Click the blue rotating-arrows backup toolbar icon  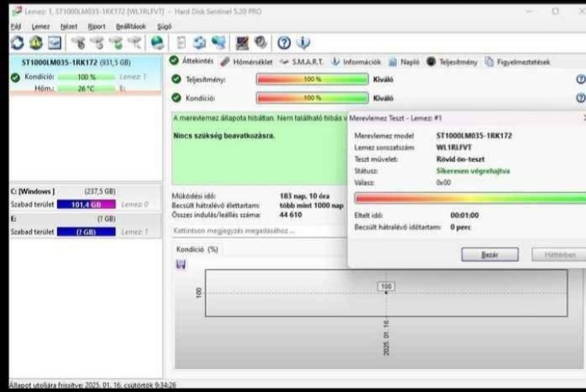199,43
